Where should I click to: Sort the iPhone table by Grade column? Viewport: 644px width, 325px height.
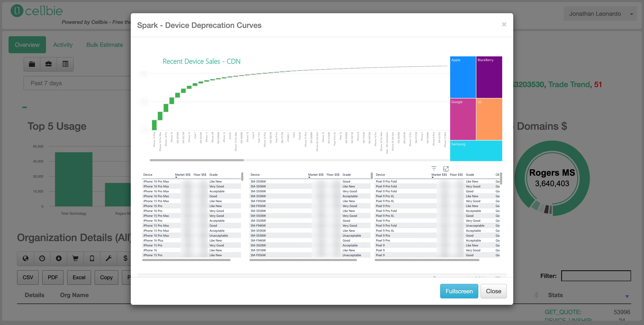214,175
